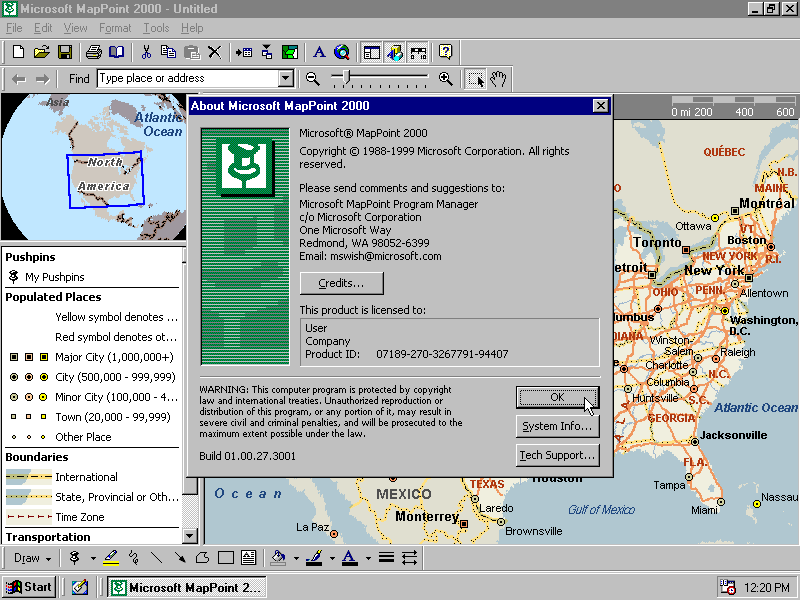Select the straight Line drawing tool
This screenshot has width=800, height=600.
pyautogui.click(x=157, y=558)
